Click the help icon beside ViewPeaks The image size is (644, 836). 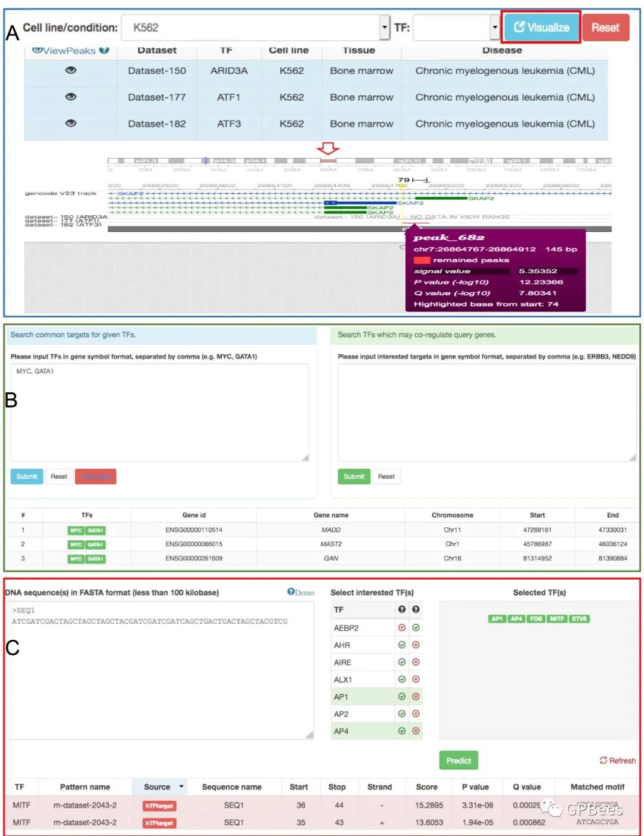point(104,50)
